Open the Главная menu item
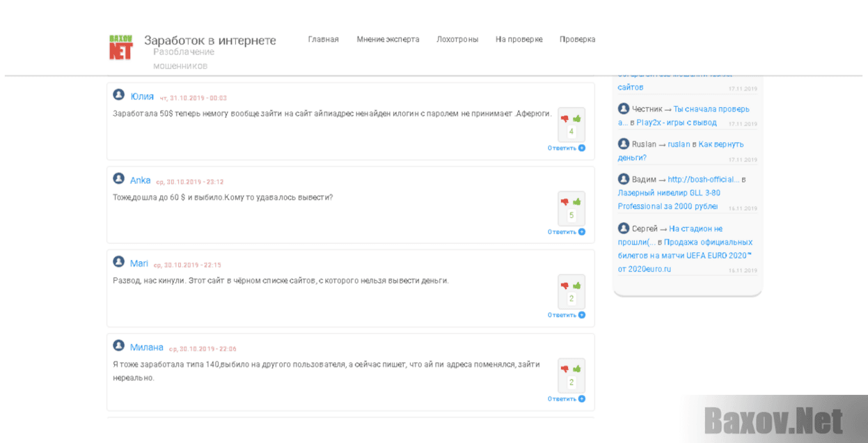The image size is (868, 443). [x=323, y=40]
